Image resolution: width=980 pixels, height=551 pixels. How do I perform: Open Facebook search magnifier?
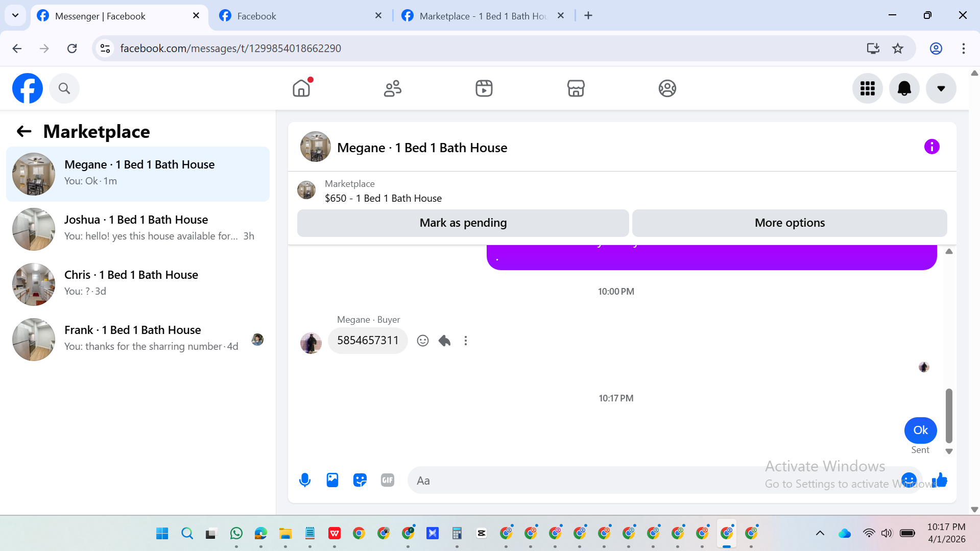(x=64, y=88)
